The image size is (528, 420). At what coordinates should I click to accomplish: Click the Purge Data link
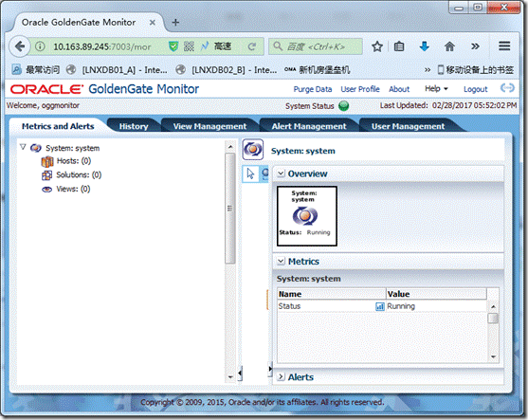point(313,89)
